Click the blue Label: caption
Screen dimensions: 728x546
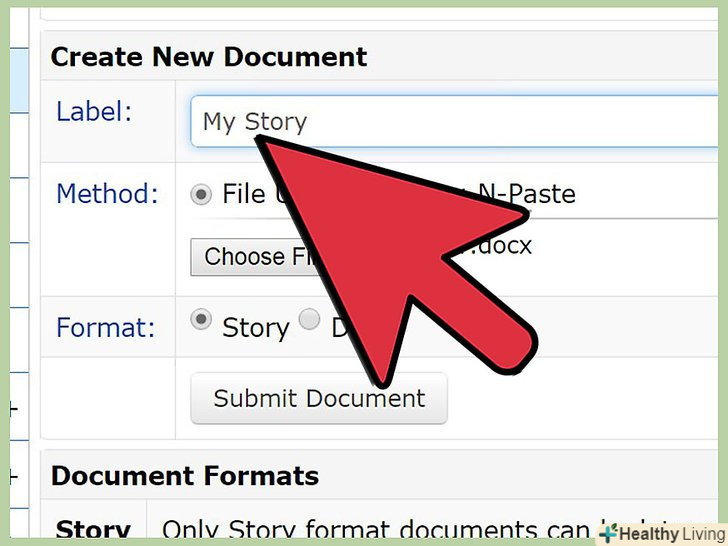(x=94, y=112)
